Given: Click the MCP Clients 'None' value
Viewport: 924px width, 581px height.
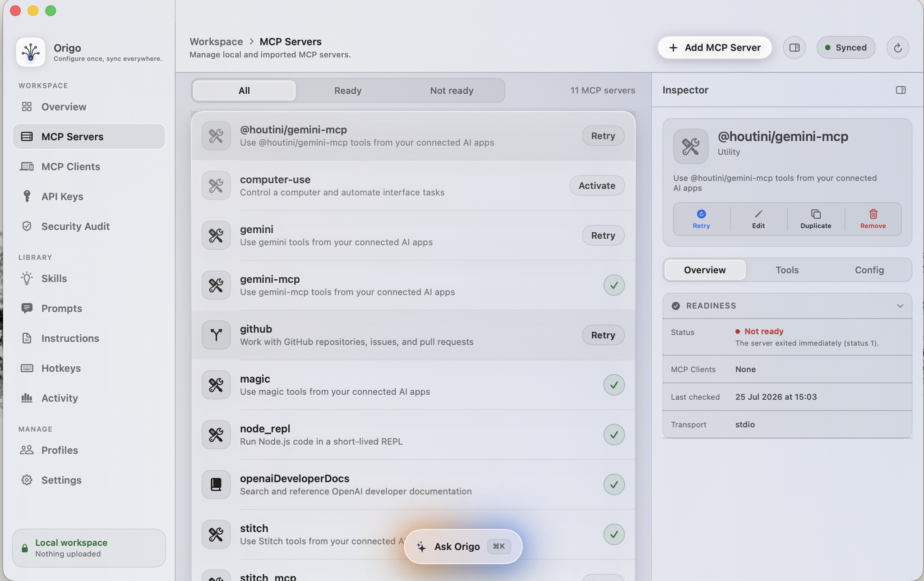Looking at the screenshot, I should [x=745, y=369].
